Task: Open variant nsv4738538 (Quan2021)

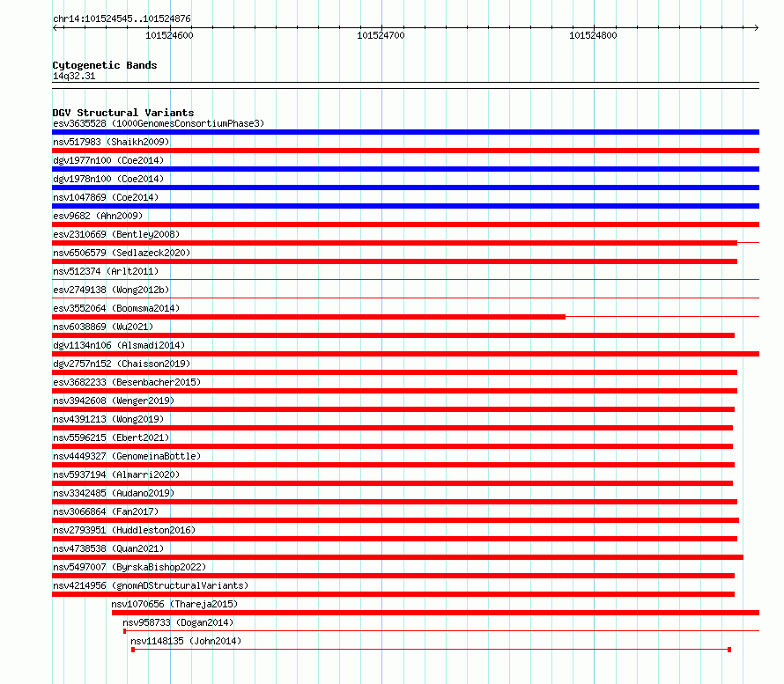Action: (x=108, y=548)
